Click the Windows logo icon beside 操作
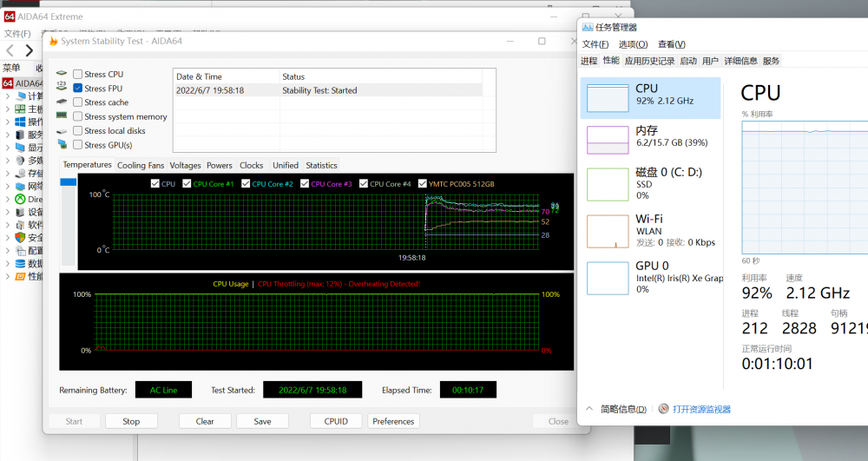The image size is (868, 461). (x=21, y=122)
